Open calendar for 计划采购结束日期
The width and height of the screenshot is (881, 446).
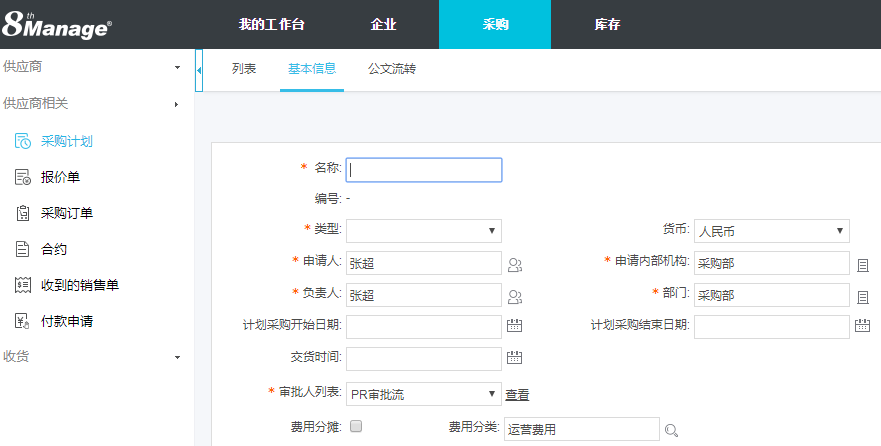[x=863, y=326]
